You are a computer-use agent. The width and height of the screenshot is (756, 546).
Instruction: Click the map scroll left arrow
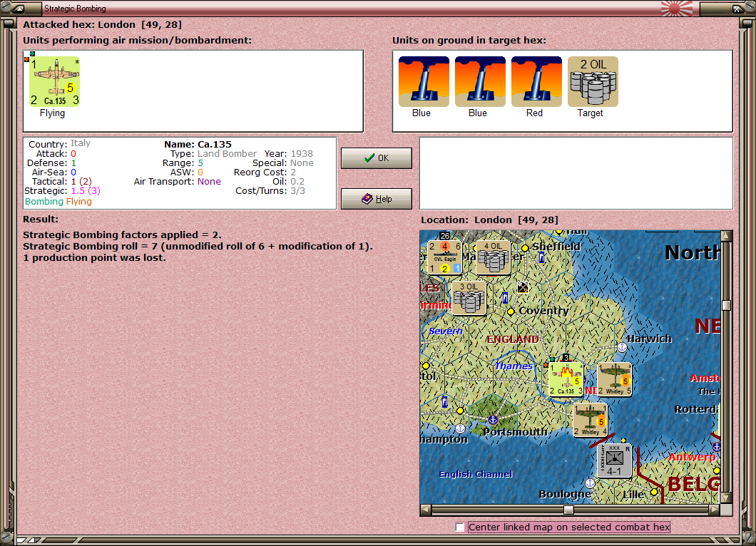[425, 509]
